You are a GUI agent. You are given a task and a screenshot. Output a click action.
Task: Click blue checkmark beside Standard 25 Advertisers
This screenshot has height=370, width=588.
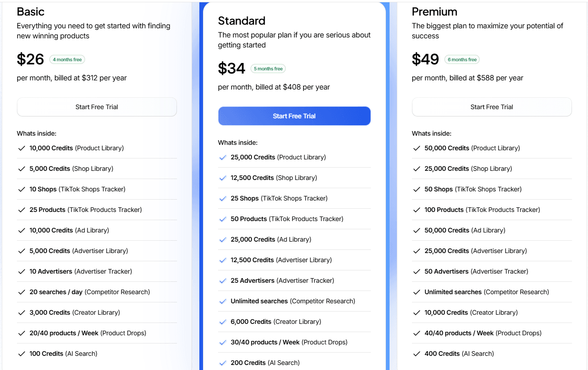(223, 280)
